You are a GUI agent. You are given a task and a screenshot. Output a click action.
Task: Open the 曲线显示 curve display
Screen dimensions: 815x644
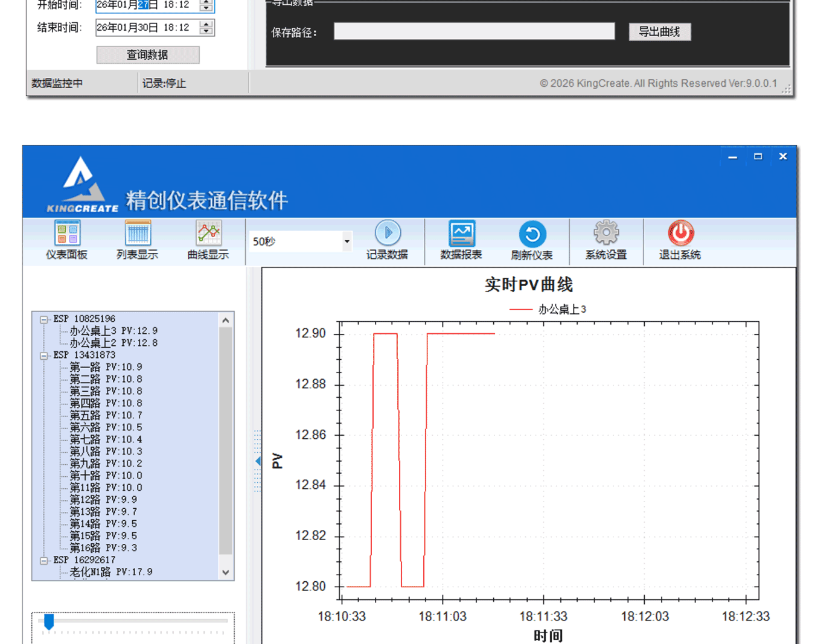[208, 240]
